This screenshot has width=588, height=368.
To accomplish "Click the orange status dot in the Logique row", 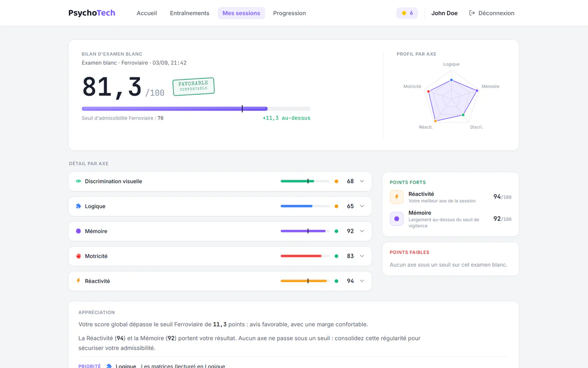I will (336, 206).
